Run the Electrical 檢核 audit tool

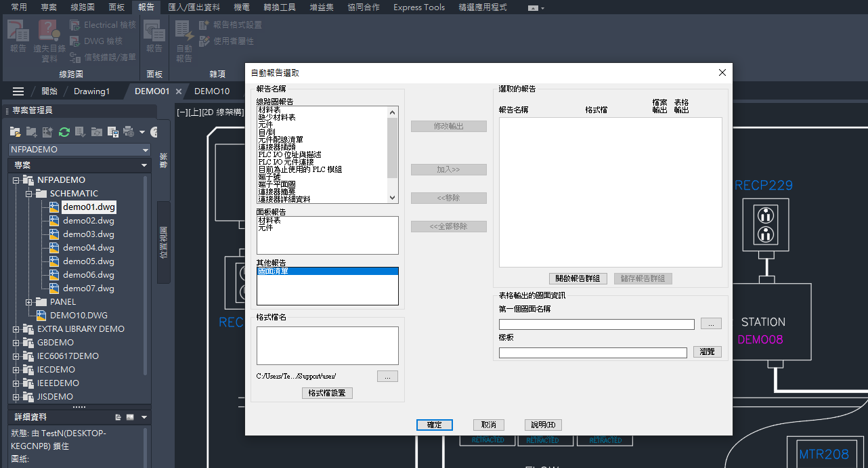point(102,25)
